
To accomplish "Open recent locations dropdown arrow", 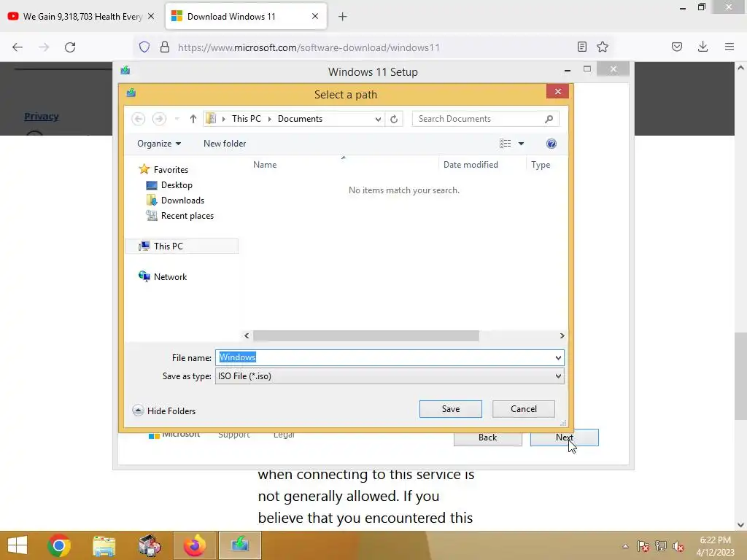I will 177,119.
